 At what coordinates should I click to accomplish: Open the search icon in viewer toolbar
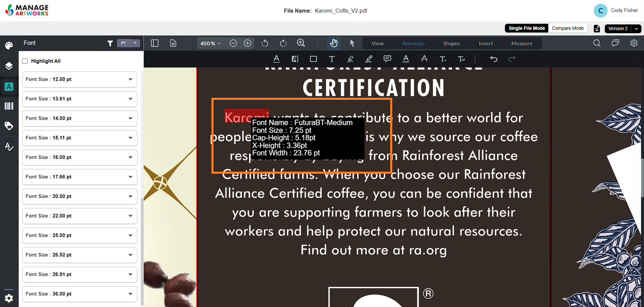tap(597, 43)
